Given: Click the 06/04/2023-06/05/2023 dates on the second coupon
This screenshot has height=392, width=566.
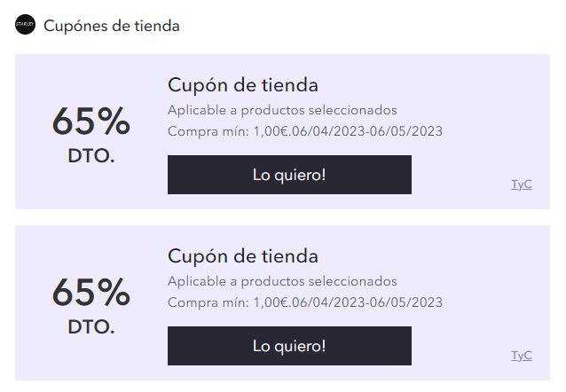Looking at the screenshot, I should (x=367, y=302).
